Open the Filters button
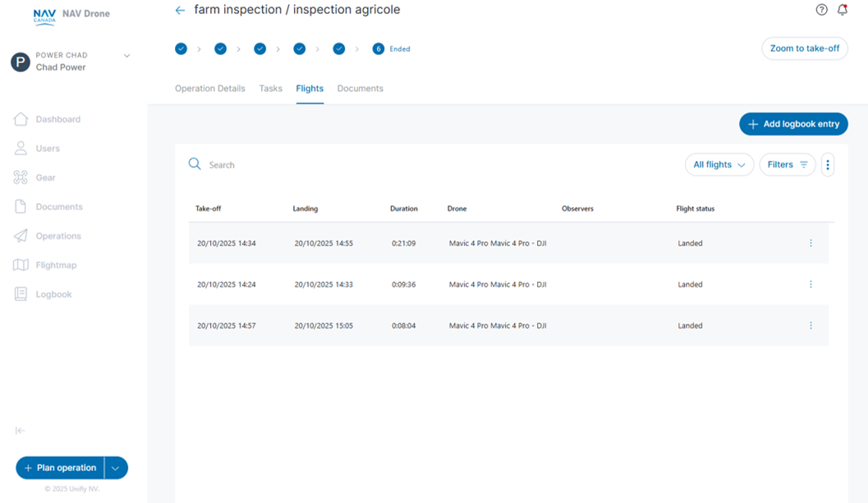Screen dimensions: 868x503 (x=787, y=165)
